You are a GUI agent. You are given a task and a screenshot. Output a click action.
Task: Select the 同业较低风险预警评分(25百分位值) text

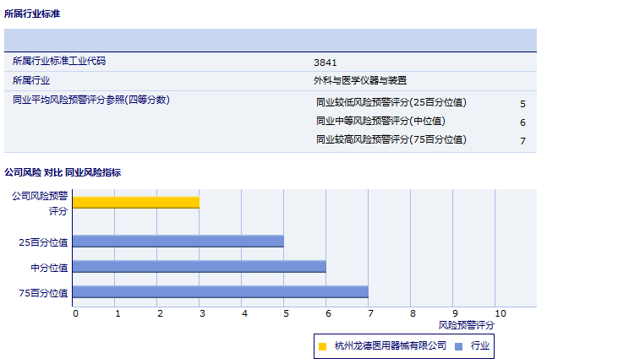(391, 103)
